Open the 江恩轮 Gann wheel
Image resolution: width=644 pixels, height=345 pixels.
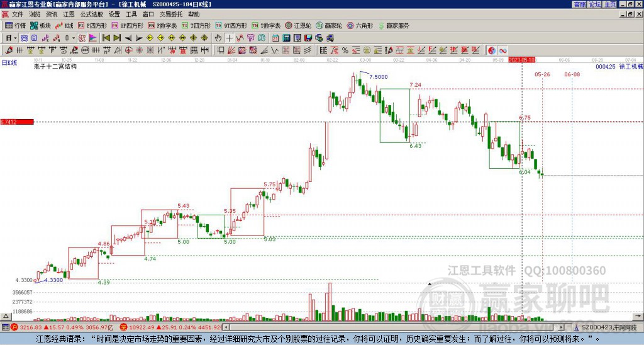tap(298, 25)
